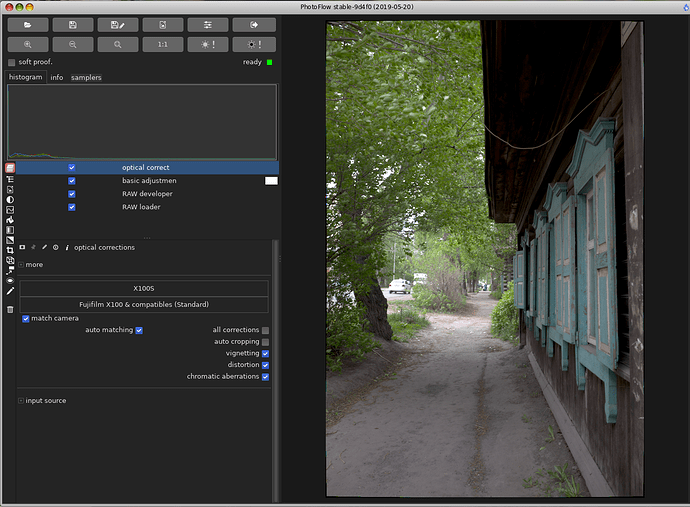This screenshot has width=690, height=507.
Task: Click the open image folder icon
Action: point(28,24)
